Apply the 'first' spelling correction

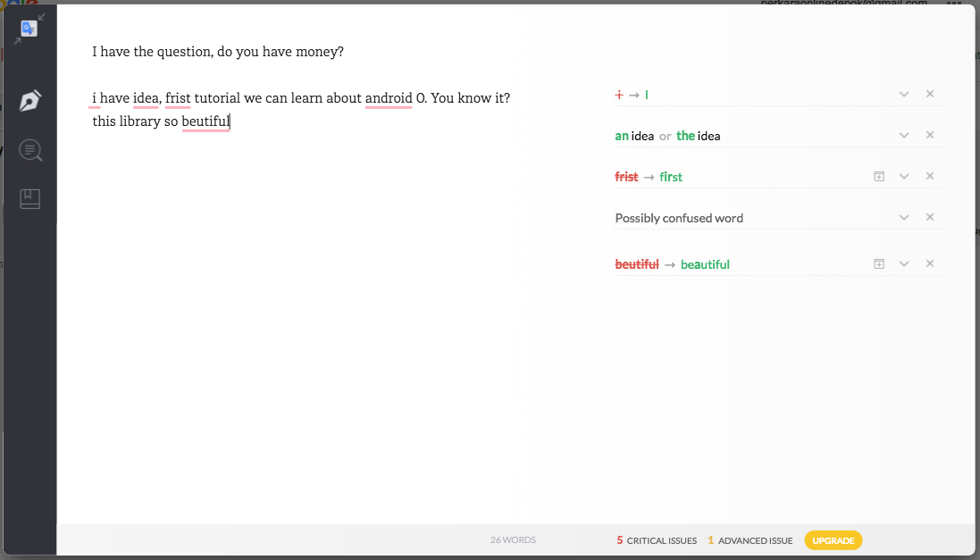point(671,177)
